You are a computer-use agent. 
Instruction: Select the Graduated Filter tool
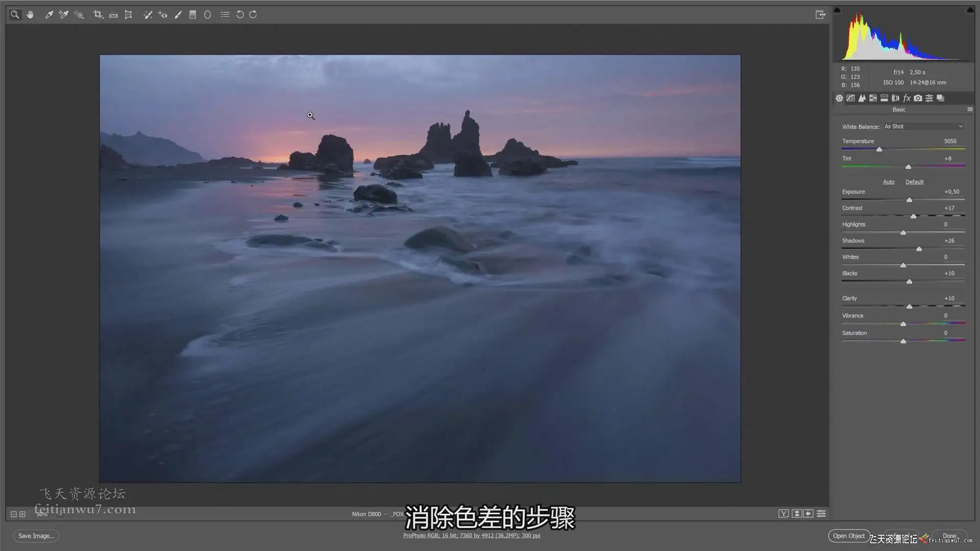pos(192,14)
